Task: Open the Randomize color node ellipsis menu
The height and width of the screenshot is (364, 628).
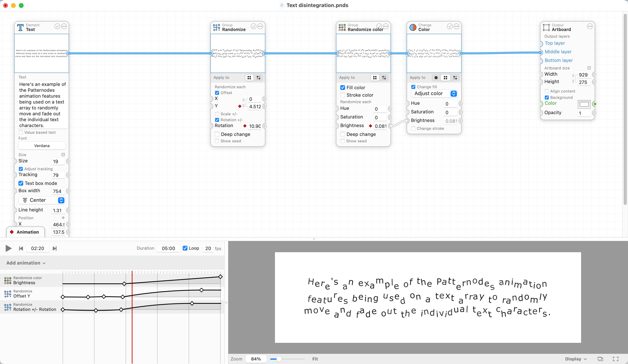Action: [x=386, y=26]
